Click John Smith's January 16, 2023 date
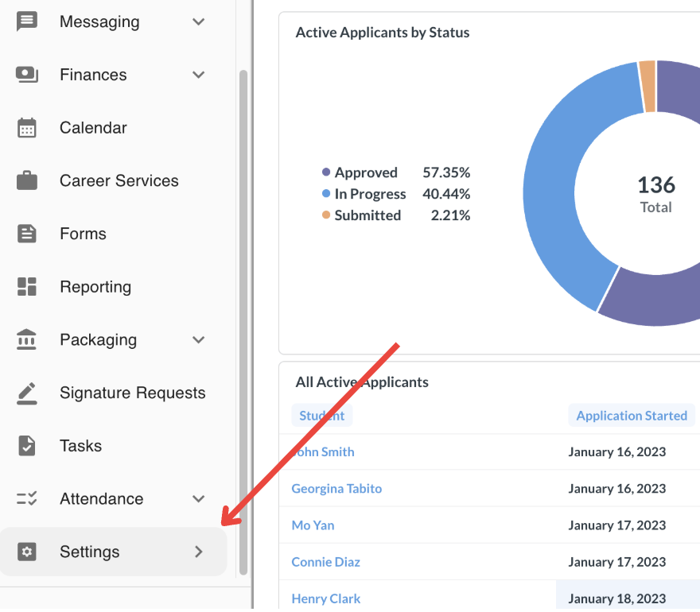This screenshot has height=612, width=700. (x=617, y=452)
